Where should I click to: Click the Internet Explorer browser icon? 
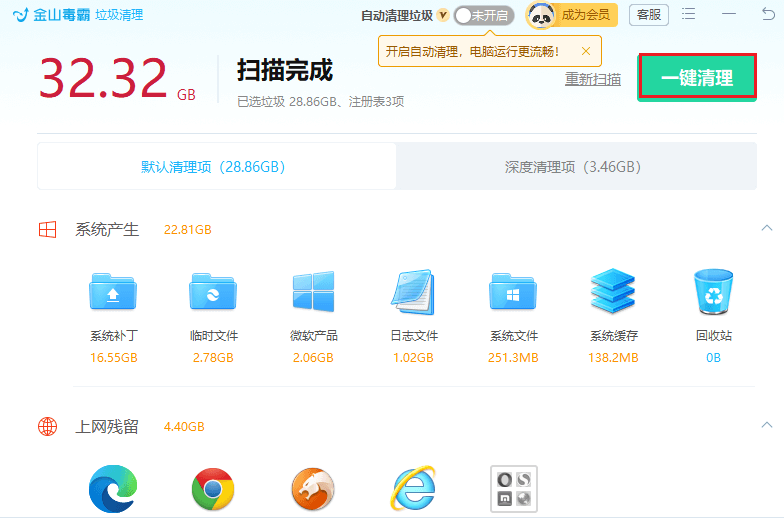413,488
